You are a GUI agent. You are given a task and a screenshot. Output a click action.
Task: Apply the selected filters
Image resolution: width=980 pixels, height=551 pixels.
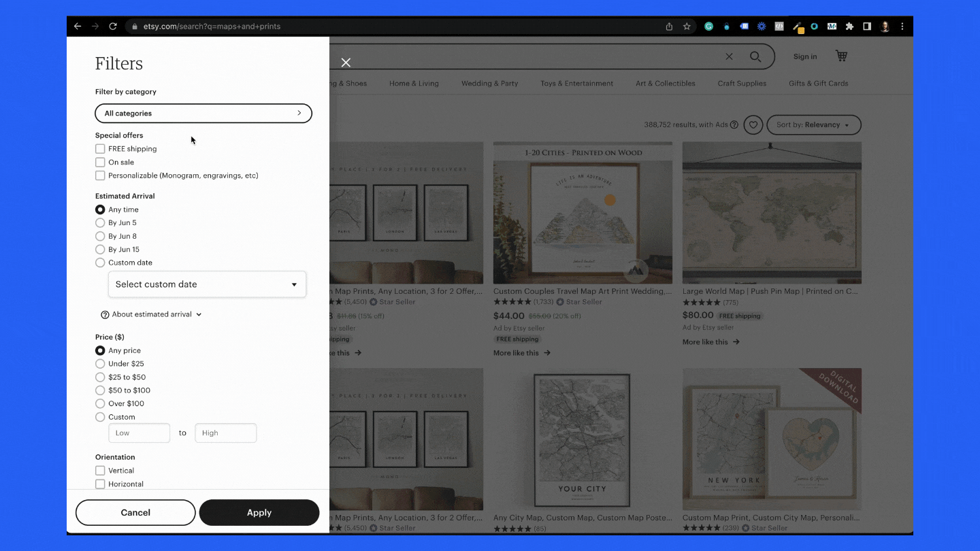259,513
